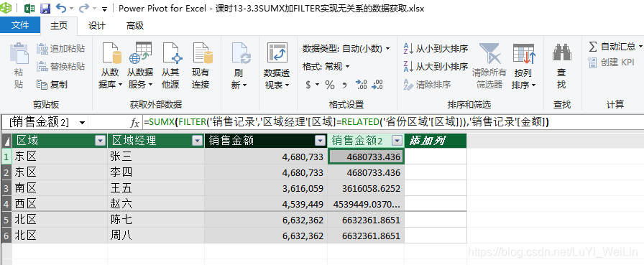Switch to Excel workbook icon

29,8
